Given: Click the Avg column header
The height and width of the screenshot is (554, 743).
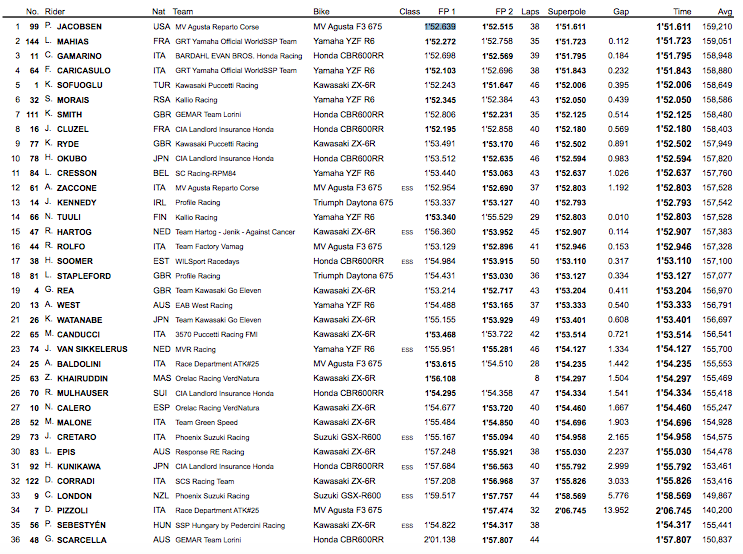Looking at the screenshot, I should pos(725,11).
